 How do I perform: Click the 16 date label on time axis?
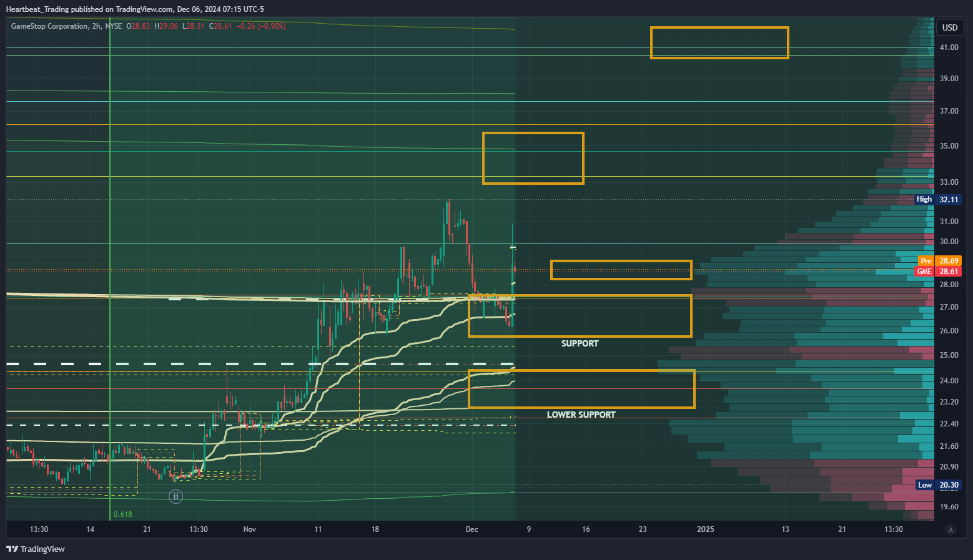click(586, 529)
